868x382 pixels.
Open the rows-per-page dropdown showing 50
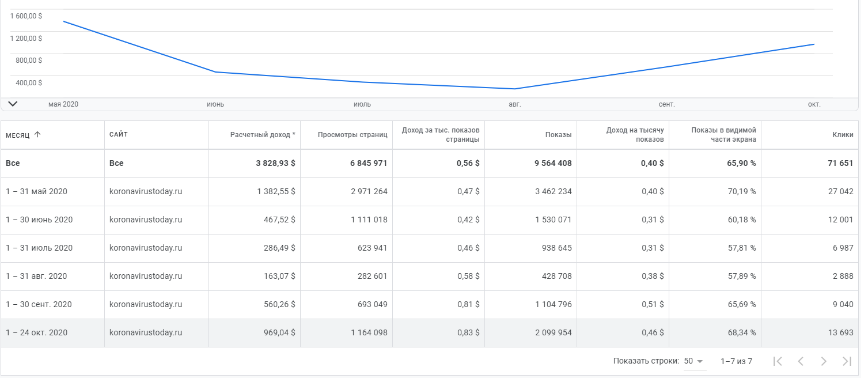(694, 361)
